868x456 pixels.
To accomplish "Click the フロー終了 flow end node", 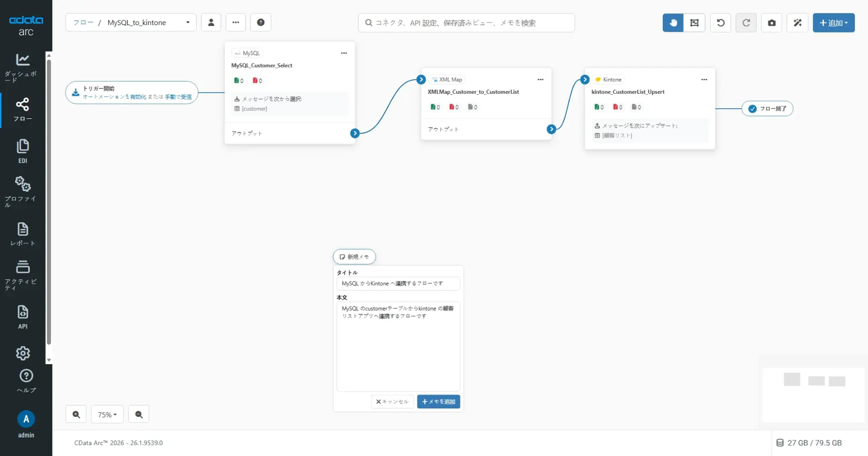I will (x=767, y=108).
